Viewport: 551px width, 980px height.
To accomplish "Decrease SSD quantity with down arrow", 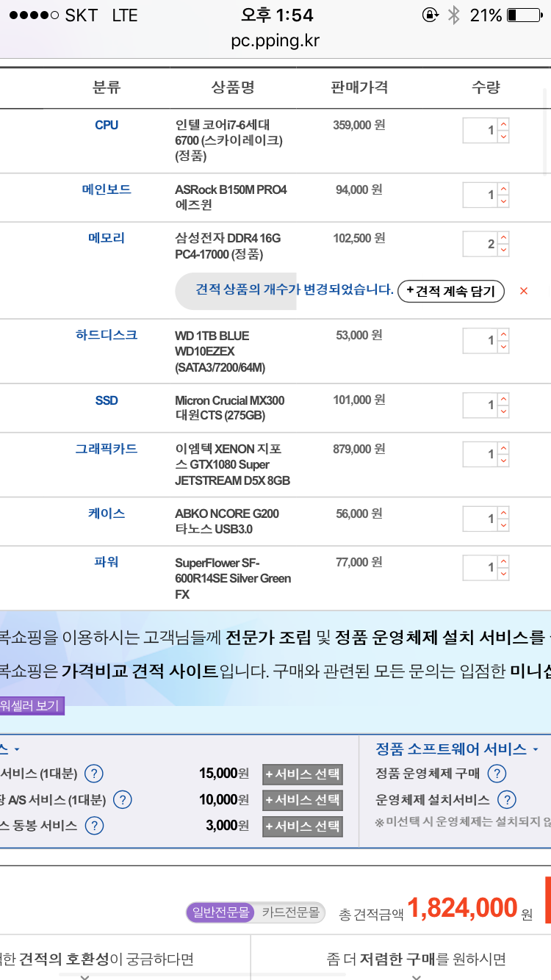I will point(503,411).
